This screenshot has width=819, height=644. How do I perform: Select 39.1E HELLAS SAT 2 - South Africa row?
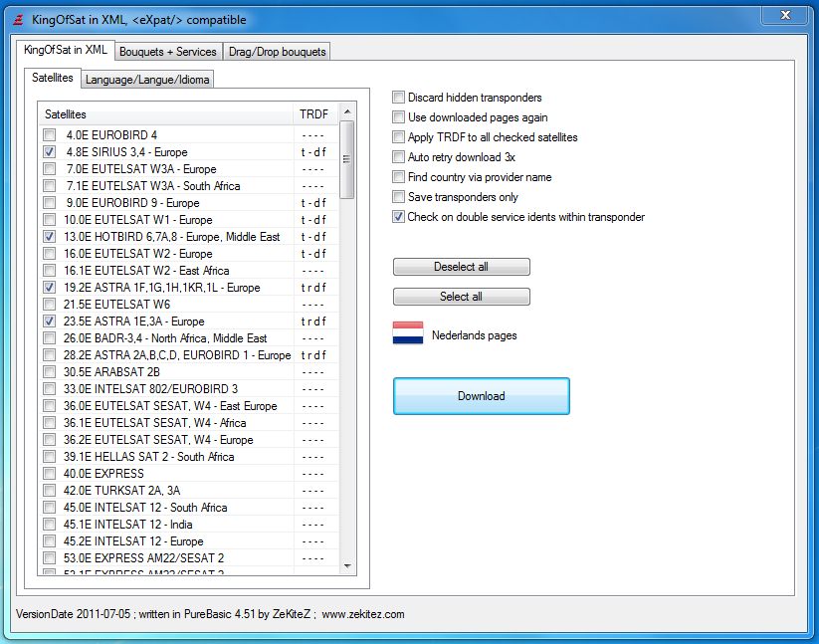point(188,457)
